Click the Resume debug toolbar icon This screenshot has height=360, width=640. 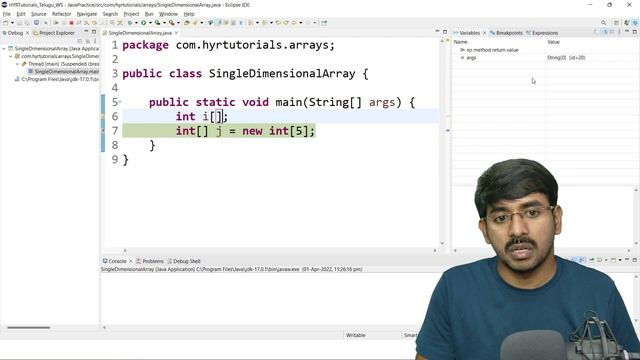coord(56,23)
